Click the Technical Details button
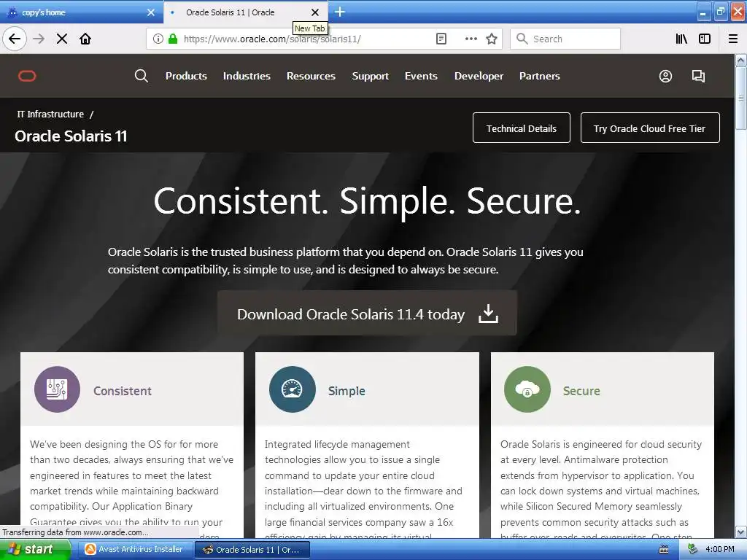 [x=521, y=128]
